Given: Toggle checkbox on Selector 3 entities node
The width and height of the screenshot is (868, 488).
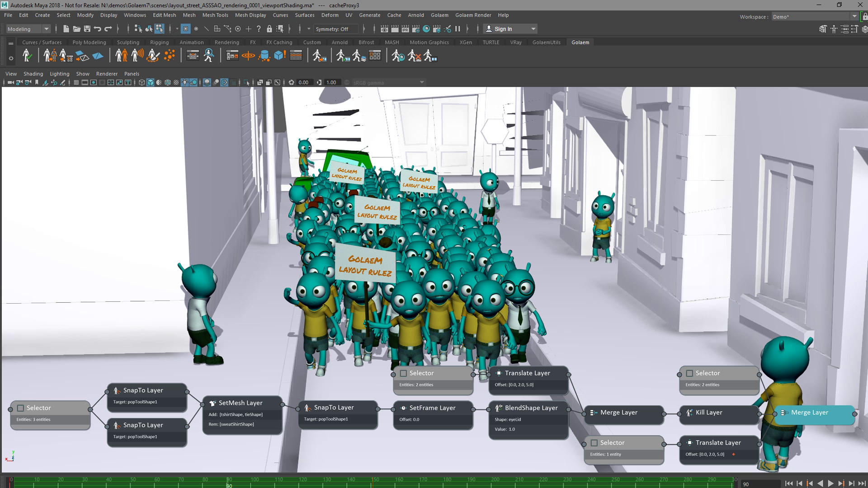Looking at the screenshot, I should pos(20,408).
